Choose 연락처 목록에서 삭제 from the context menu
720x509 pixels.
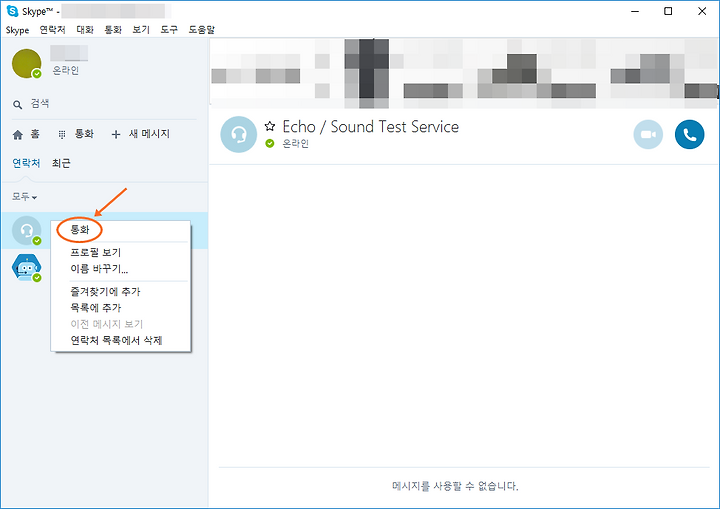pos(116,340)
